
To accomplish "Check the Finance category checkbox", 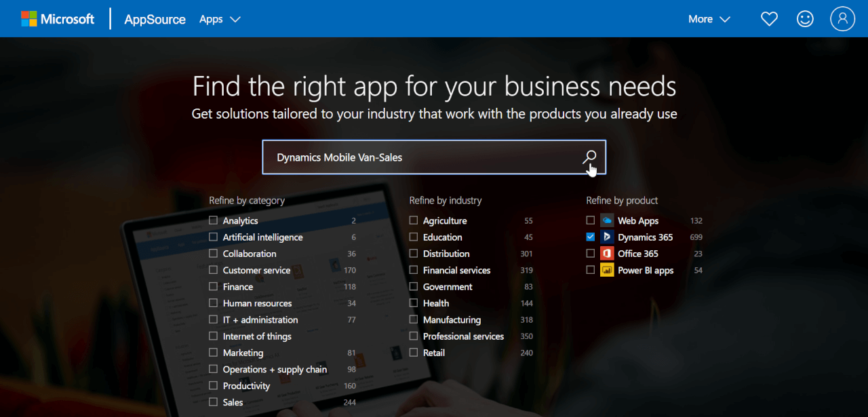I will [214, 287].
